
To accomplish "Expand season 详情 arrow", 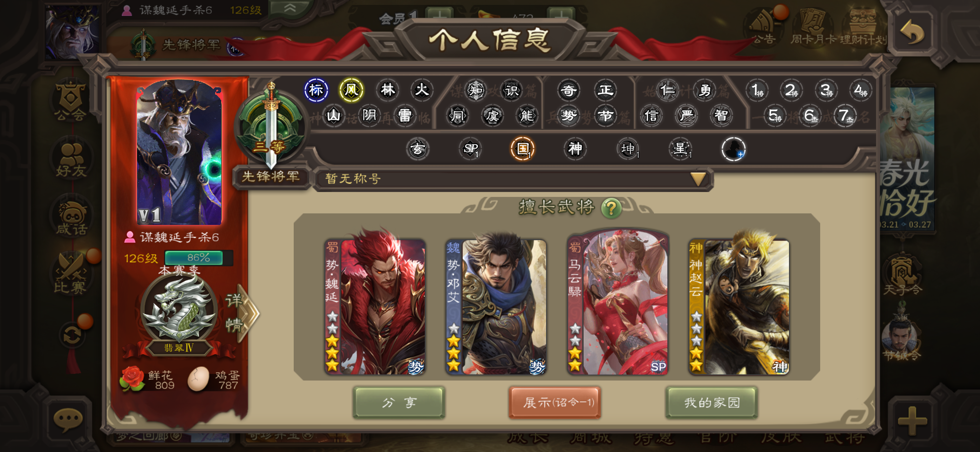I will click(242, 313).
